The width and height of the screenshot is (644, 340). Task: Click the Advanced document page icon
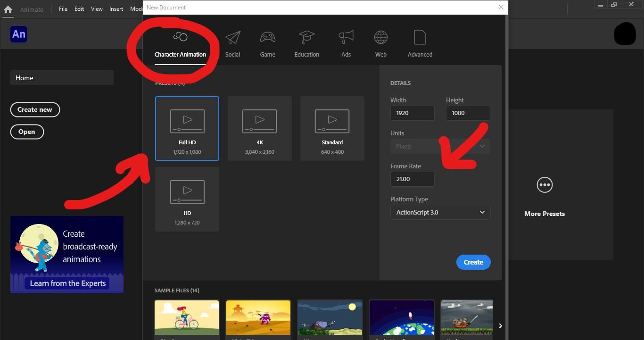coord(420,37)
